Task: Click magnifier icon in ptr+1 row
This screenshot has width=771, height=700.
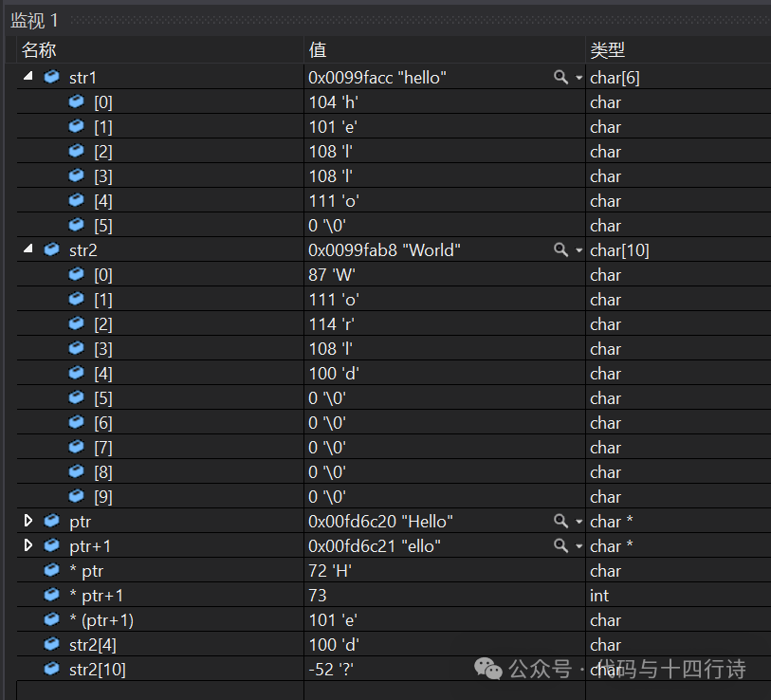Action: pos(560,545)
